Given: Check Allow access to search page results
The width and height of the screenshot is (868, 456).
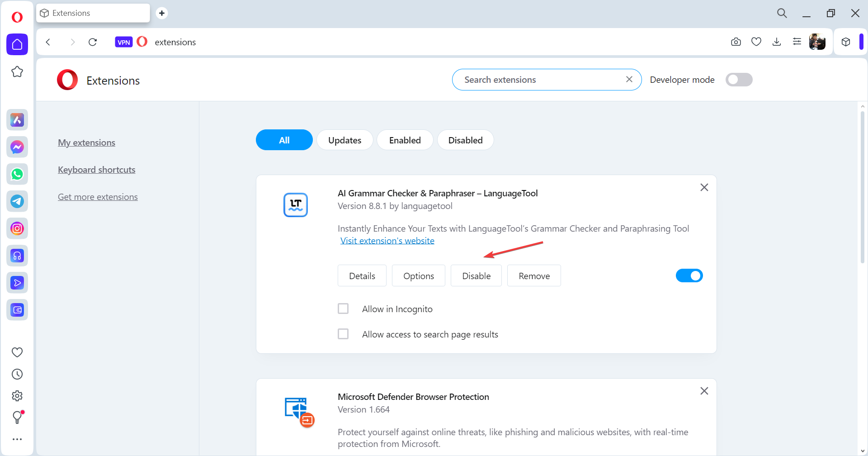Looking at the screenshot, I should click(x=343, y=334).
